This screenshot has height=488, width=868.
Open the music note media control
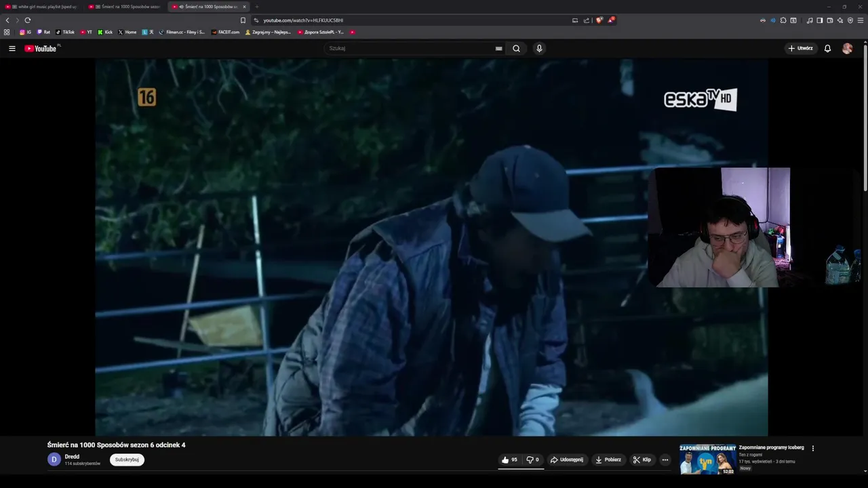click(x=810, y=20)
